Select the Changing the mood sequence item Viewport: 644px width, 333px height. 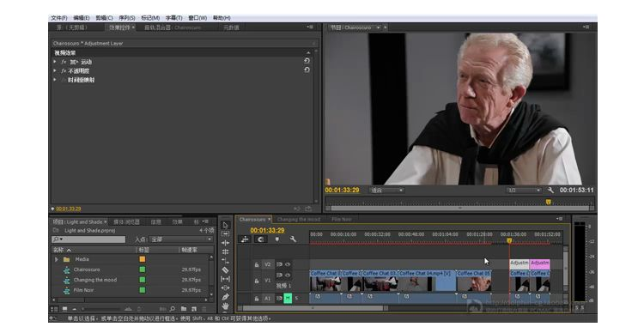(95, 280)
